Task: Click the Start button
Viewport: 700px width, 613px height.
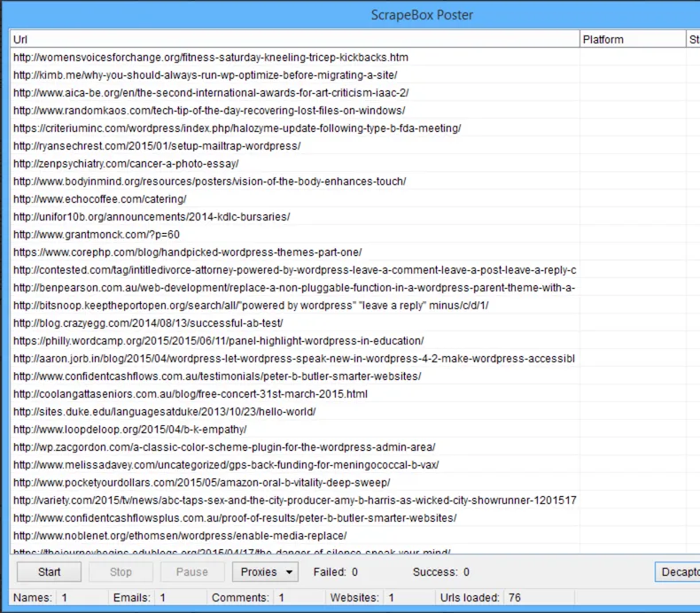Action: pyautogui.click(x=49, y=571)
